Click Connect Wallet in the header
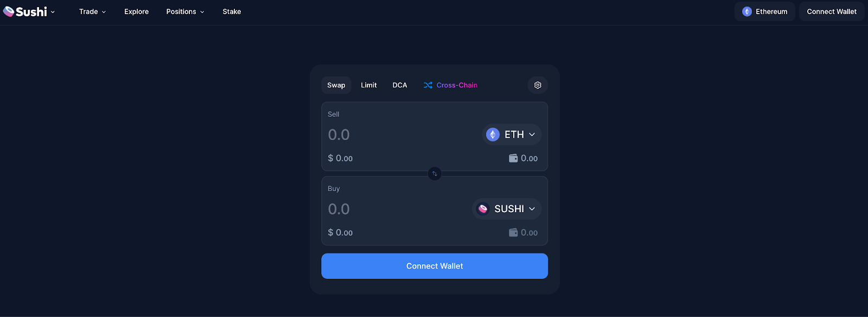This screenshot has height=317, width=868. (832, 11)
